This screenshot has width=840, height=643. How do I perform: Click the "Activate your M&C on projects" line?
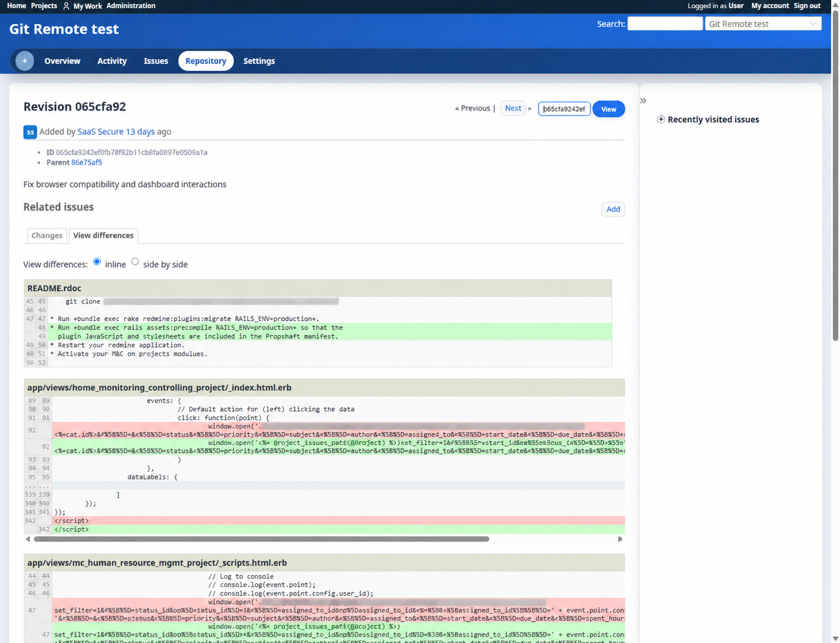129,354
